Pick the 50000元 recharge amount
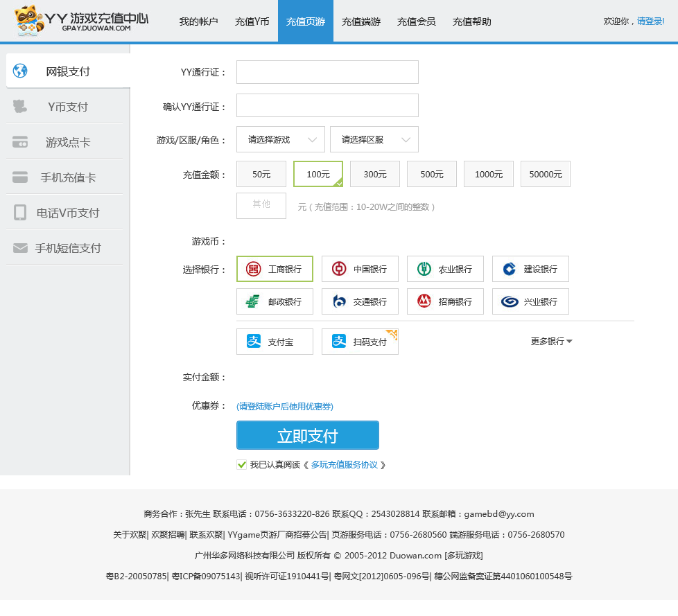This screenshot has height=616, width=678. click(546, 174)
